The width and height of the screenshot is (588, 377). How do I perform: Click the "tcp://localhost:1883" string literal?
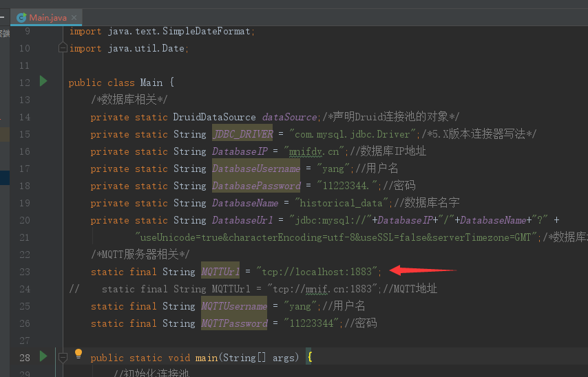point(317,272)
